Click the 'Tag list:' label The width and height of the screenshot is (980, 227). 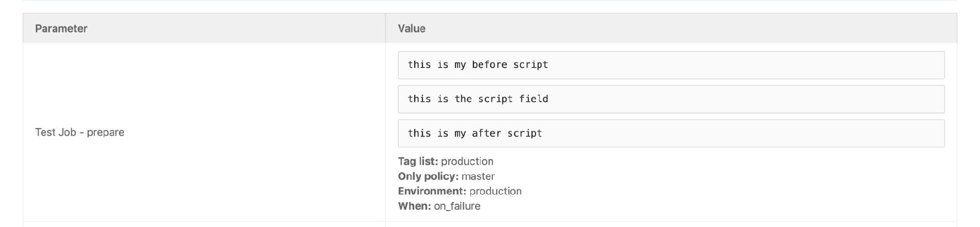tap(418, 161)
